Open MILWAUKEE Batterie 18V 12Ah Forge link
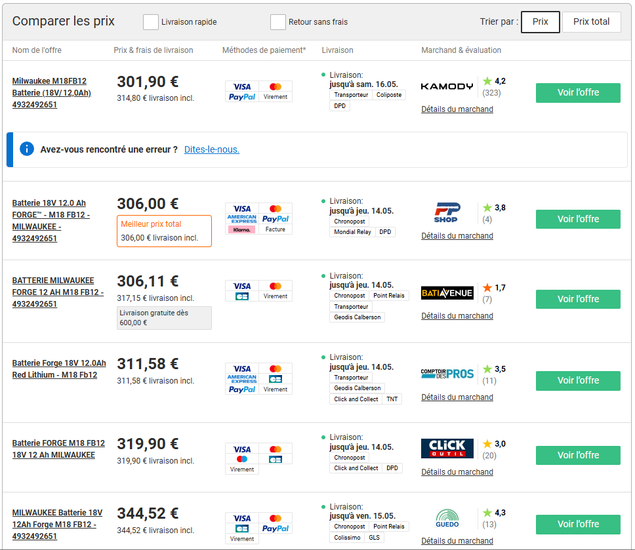The width and height of the screenshot is (635, 550). 57,524
